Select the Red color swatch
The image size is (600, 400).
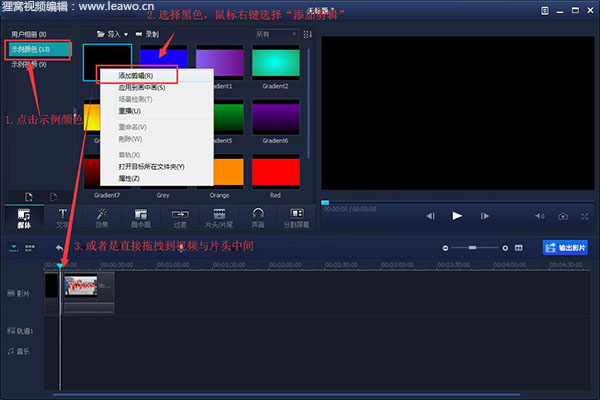276,172
